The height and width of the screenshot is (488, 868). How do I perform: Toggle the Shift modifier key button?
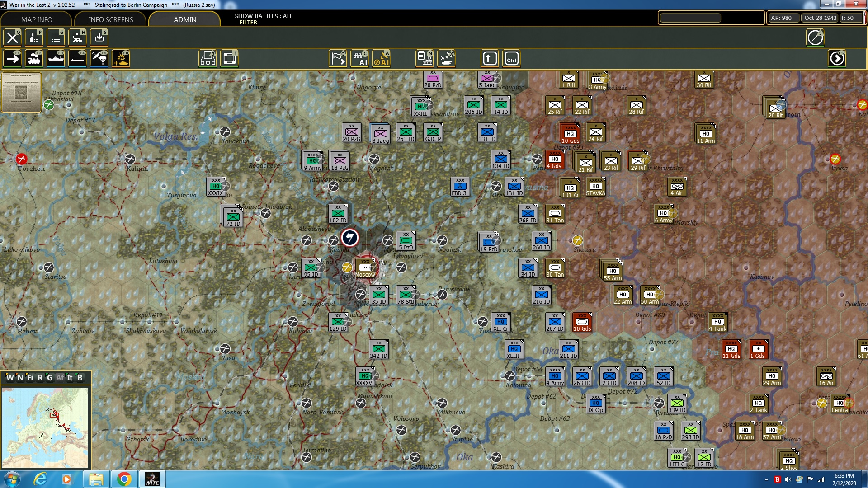(x=490, y=58)
